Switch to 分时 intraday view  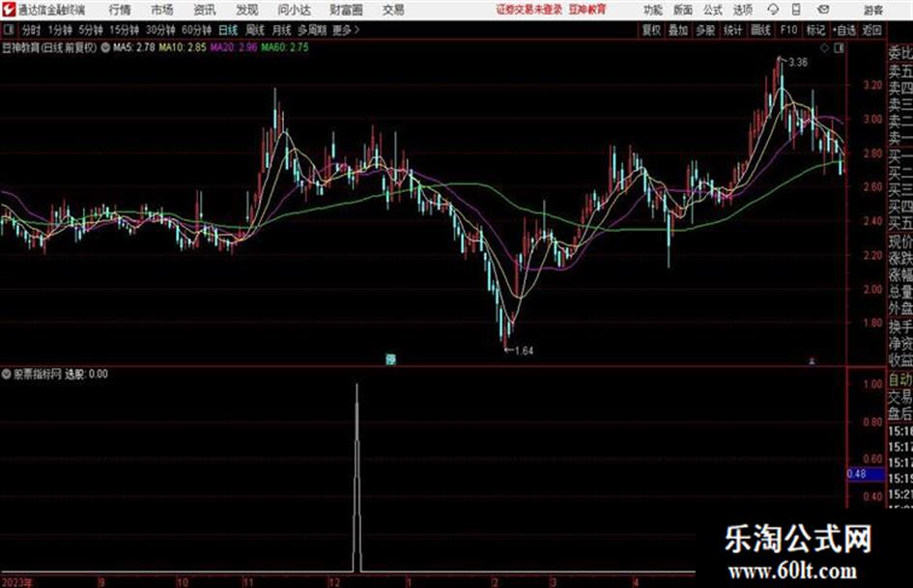coord(31,30)
